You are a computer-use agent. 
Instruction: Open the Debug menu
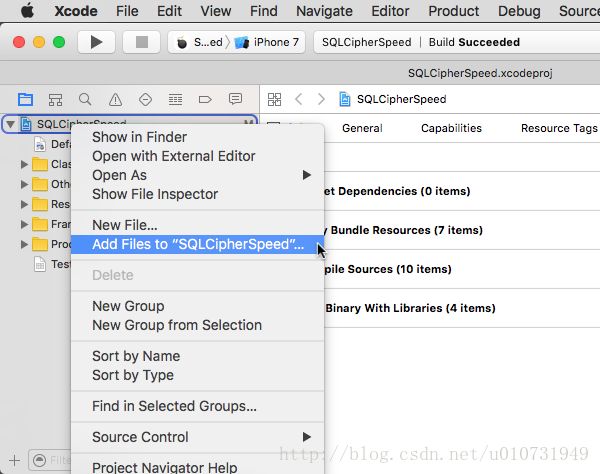(519, 11)
